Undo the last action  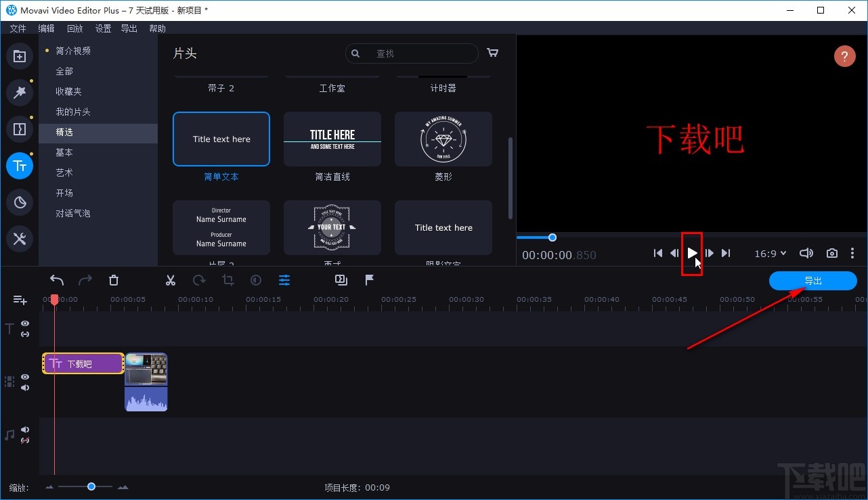tap(57, 280)
